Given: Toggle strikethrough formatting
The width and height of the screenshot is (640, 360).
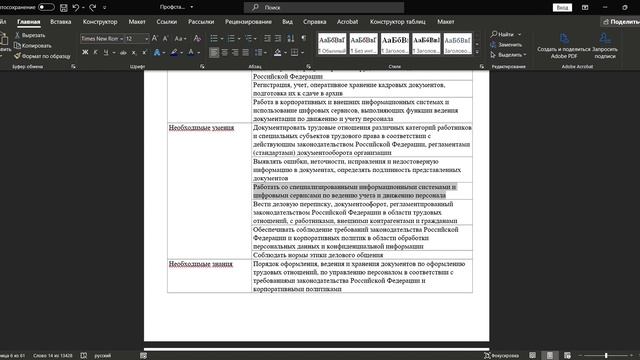Looking at the screenshot, I should (x=123, y=52).
